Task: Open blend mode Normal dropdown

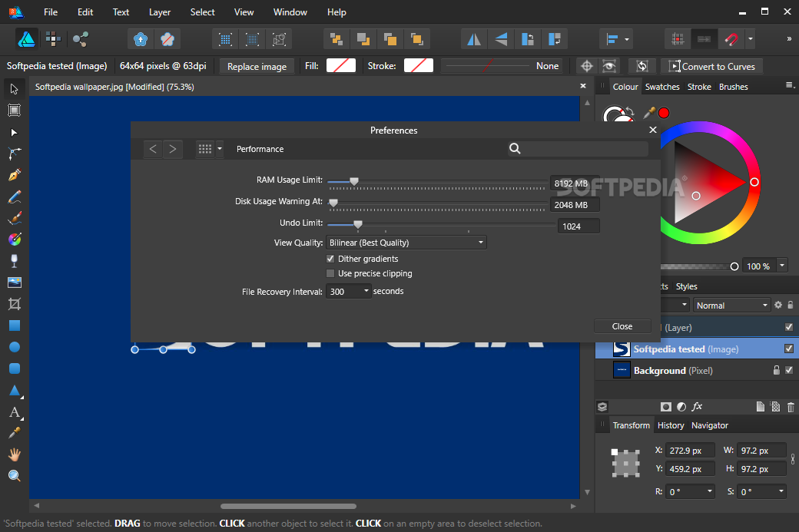Action: point(731,306)
